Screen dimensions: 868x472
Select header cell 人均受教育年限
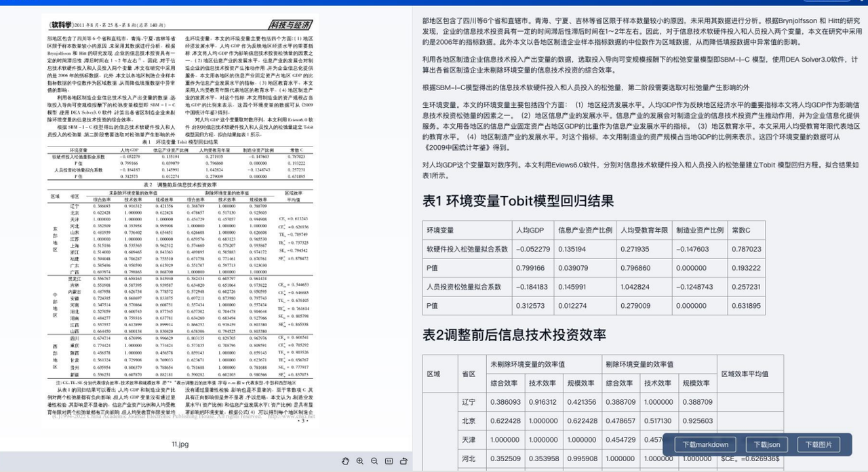[x=644, y=230]
